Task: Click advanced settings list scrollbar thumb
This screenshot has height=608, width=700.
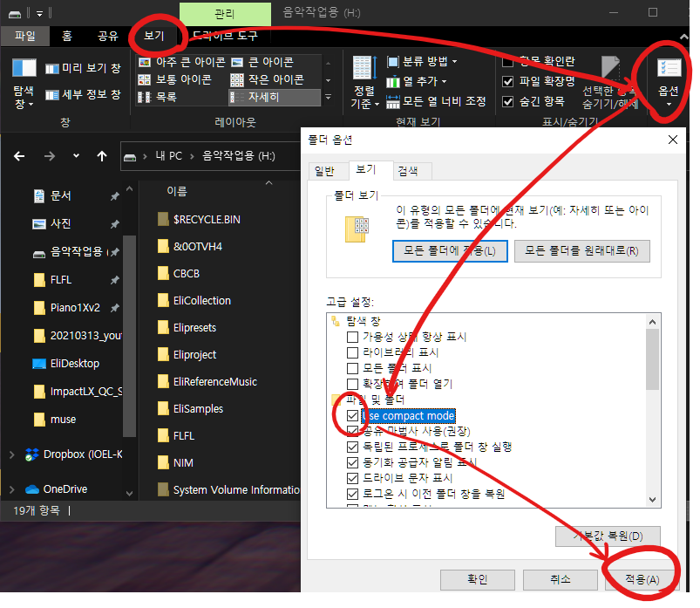Action: point(652,359)
